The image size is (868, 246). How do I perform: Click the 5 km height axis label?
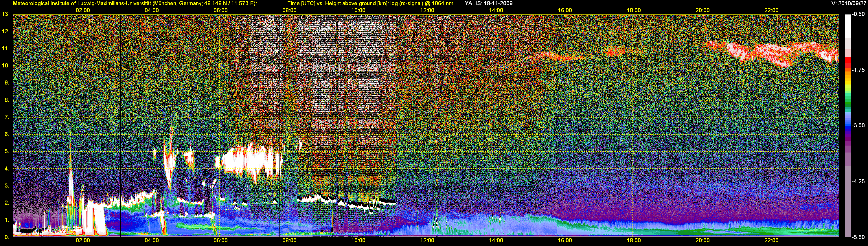[7, 151]
